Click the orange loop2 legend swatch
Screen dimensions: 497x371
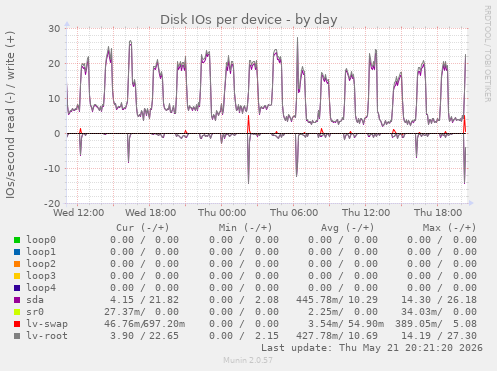click(x=17, y=264)
